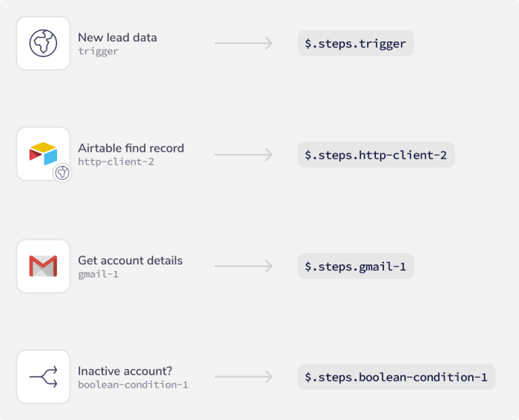Click the "Airtable find record" step title
Viewport: 519px width, 420px height.
tap(130, 148)
